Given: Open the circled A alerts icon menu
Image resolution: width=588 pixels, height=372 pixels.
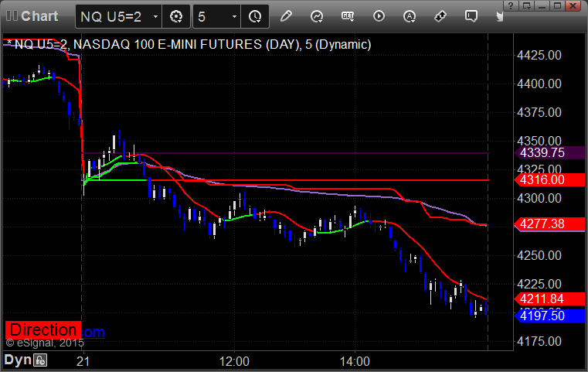Looking at the screenshot, I should pyautogui.click(x=409, y=16).
